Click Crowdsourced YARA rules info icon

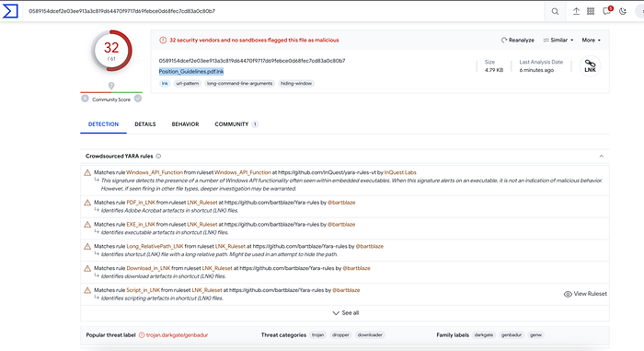pos(158,157)
